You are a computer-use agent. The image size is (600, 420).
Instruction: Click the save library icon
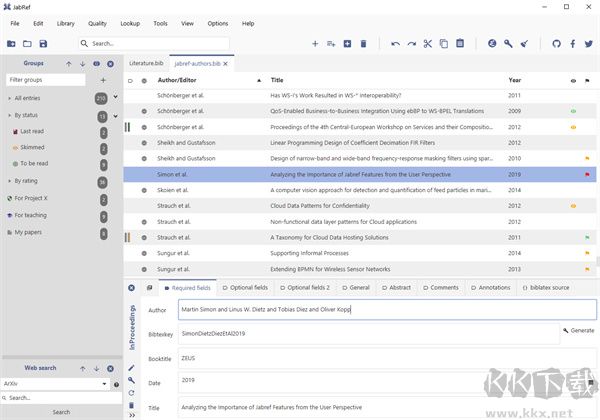[x=43, y=44]
